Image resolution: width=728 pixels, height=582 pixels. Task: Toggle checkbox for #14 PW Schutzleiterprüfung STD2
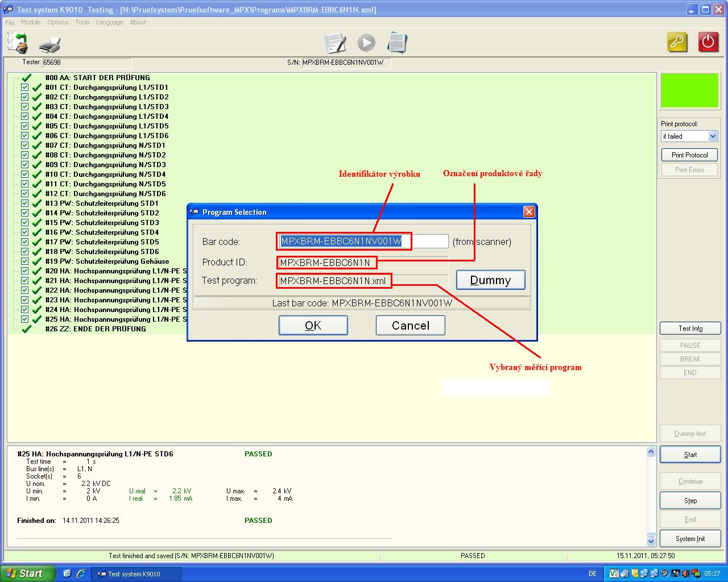(24, 213)
